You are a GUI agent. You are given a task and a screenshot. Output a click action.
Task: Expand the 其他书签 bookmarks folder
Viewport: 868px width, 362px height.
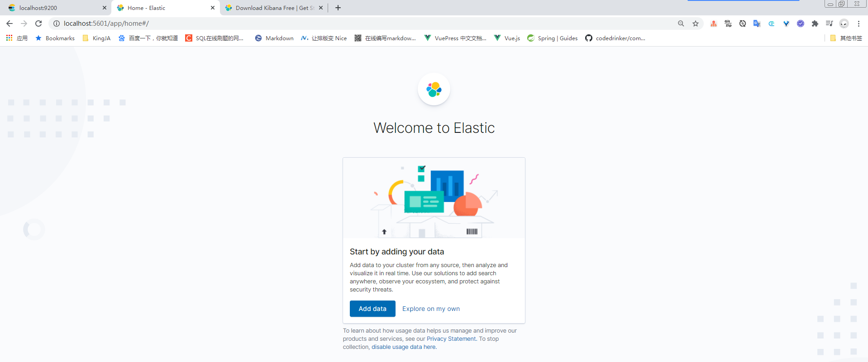(x=846, y=38)
